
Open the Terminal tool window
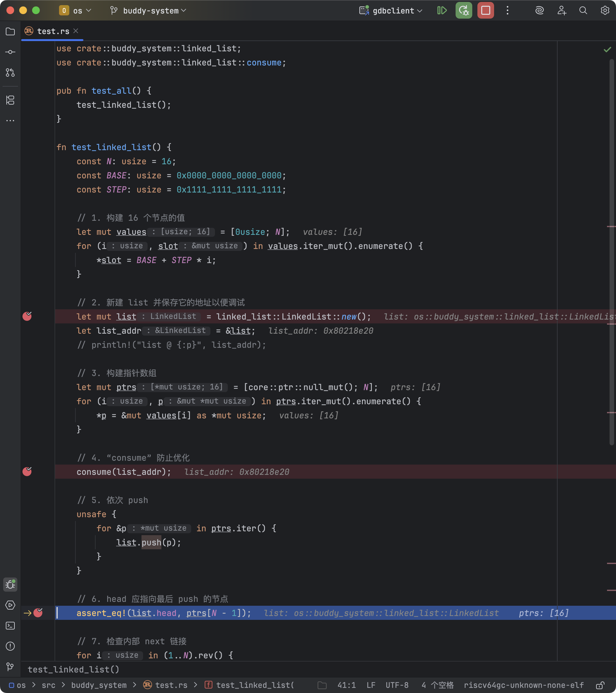[x=10, y=626]
